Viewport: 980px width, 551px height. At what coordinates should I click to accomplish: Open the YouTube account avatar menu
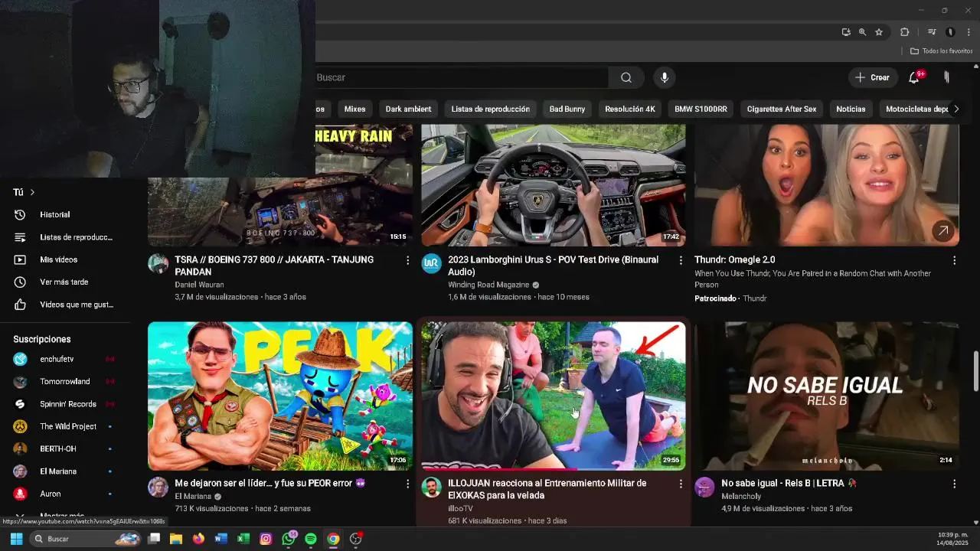coord(946,77)
